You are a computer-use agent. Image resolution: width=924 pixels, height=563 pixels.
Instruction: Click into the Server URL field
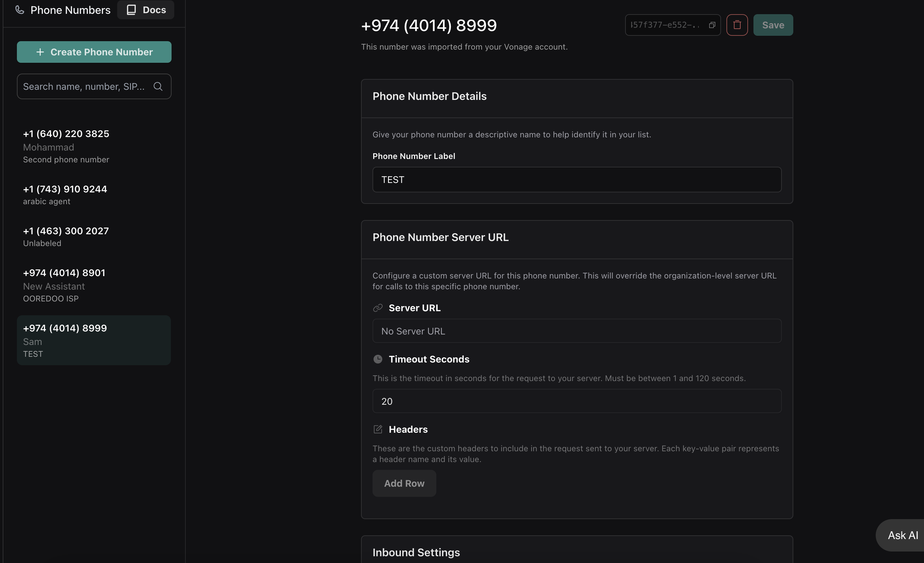click(x=576, y=331)
